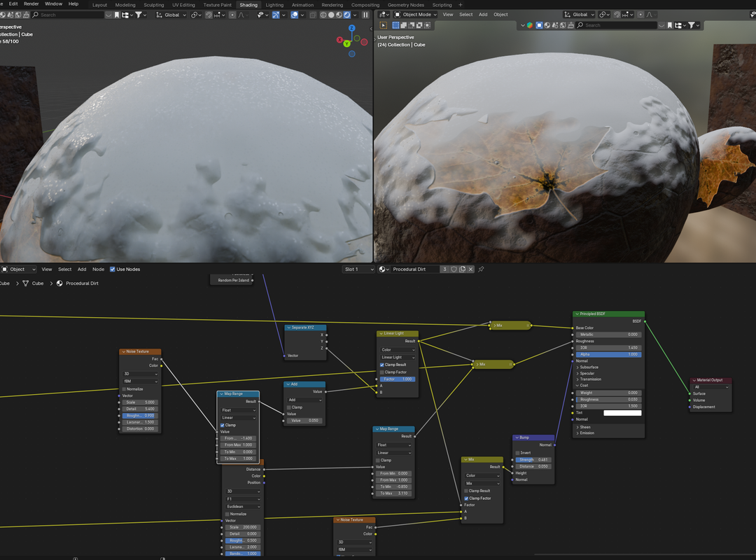Toggle X-ray icon in left viewport

(x=313, y=15)
